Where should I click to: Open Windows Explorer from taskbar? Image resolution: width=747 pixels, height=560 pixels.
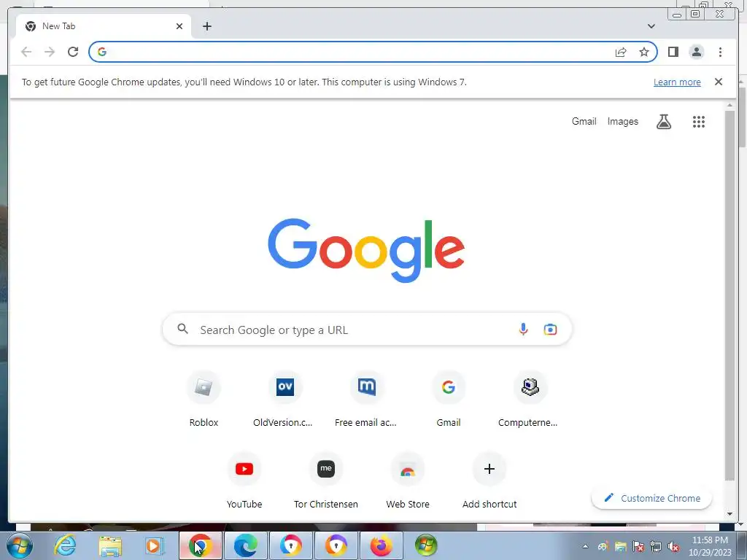tap(110, 545)
